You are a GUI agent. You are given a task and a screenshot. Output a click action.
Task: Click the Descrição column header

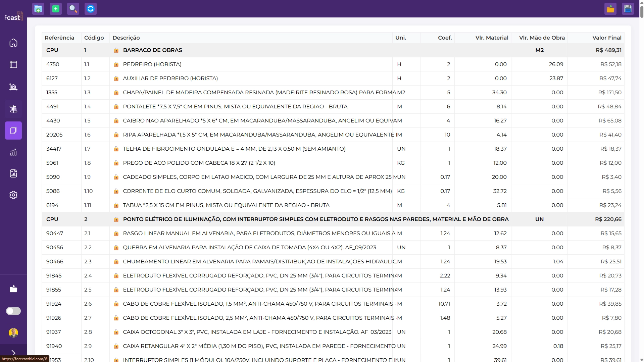pyautogui.click(x=126, y=38)
